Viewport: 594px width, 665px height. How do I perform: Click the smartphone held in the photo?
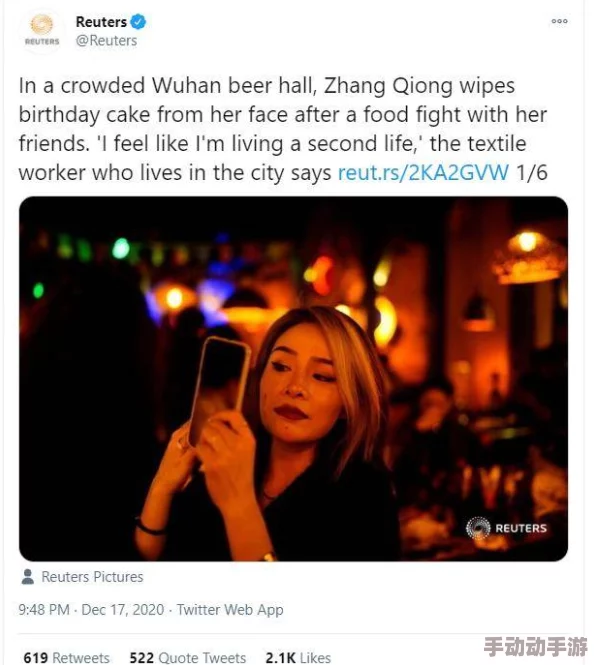[220, 389]
